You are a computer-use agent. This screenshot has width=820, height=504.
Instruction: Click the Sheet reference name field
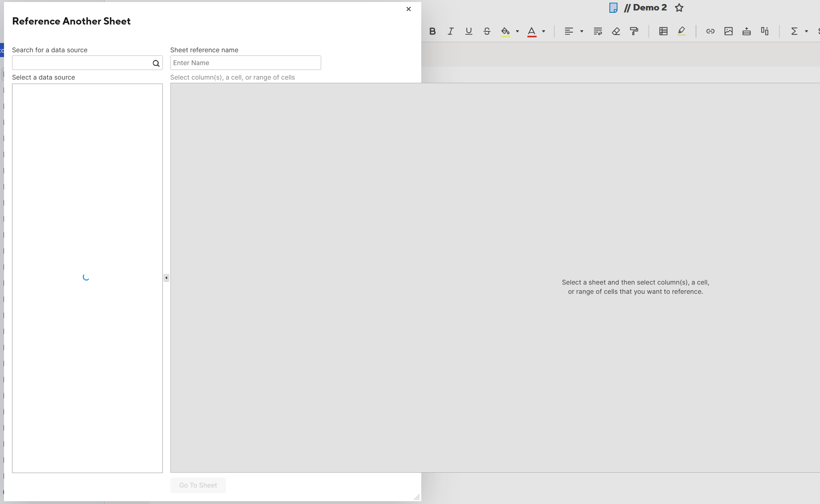[x=245, y=63]
